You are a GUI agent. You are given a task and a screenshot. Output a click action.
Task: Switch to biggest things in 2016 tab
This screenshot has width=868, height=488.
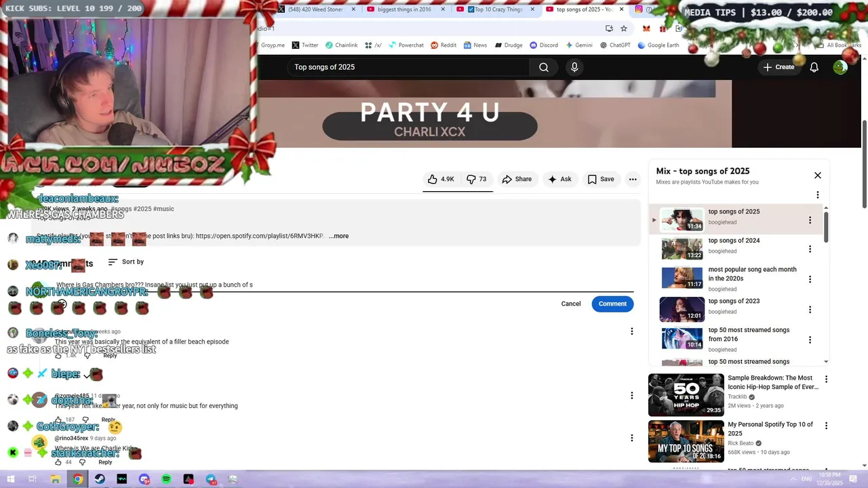pyautogui.click(x=404, y=9)
